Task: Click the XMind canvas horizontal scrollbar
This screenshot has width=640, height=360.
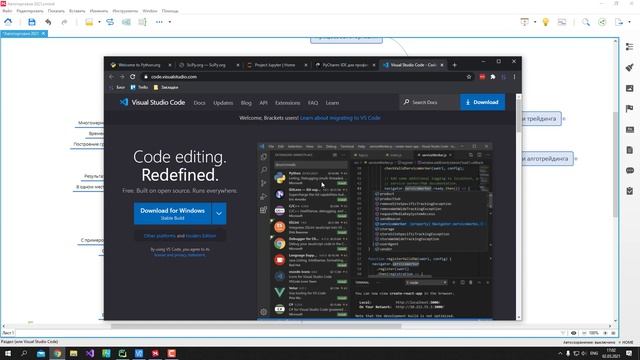Action: [256, 326]
